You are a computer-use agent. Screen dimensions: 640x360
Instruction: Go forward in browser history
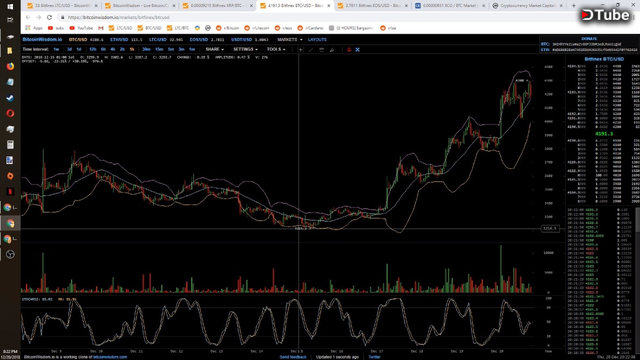38,17
